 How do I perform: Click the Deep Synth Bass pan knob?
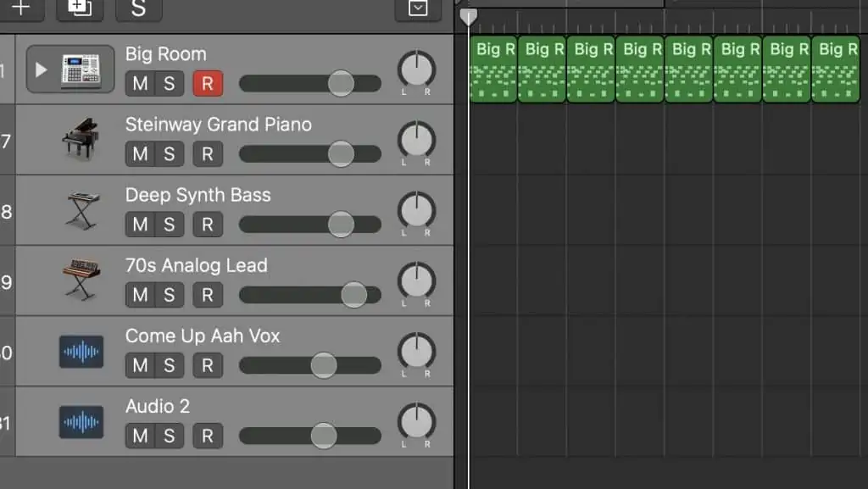416,210
